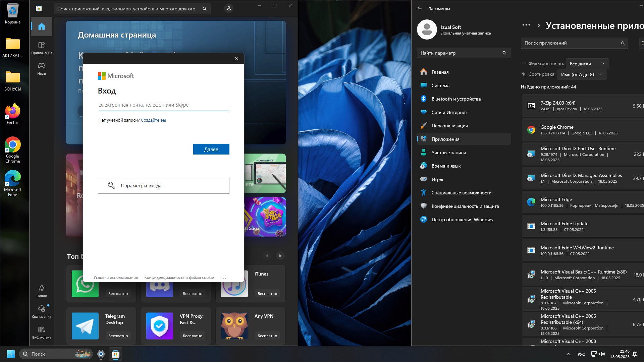Image resolution: width=644 pixels, height=362 pixels.
Task: Open more options ellipsis in sign-in dialog
Action: click(223, 278)
